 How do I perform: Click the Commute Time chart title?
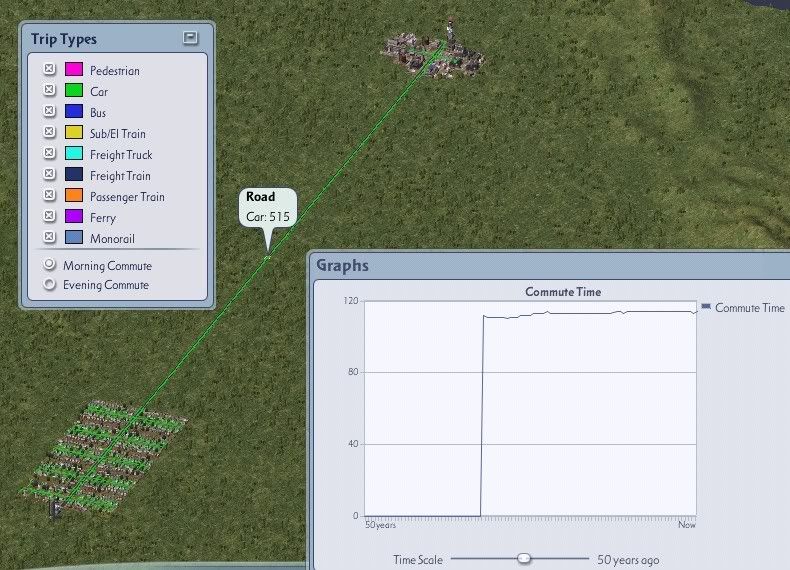(x=563, y=292)
